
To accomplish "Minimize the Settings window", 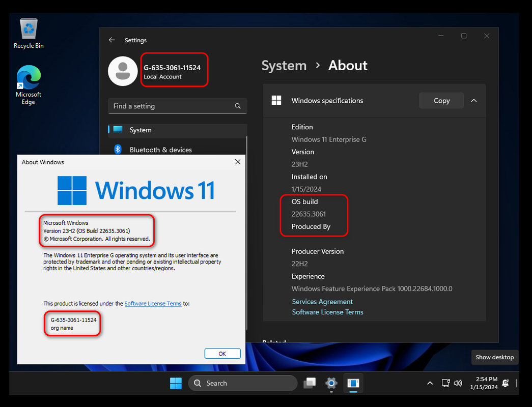I will tap(441, 36).
